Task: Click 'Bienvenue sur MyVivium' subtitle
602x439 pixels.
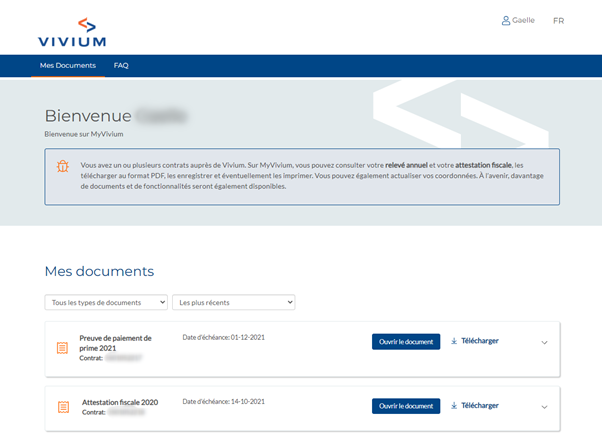Action: [84, 134]
